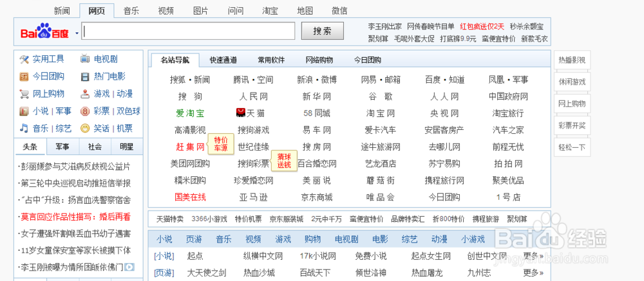Open the 百度·知道 site link
The image size is (644, 281).
[x=444, y=80]
